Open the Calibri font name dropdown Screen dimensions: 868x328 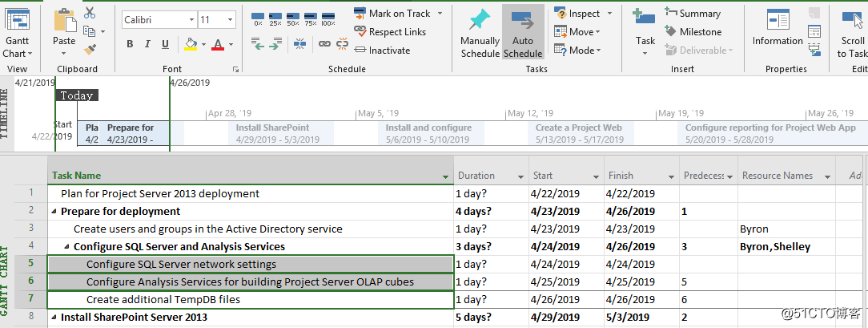coord(191,19)
